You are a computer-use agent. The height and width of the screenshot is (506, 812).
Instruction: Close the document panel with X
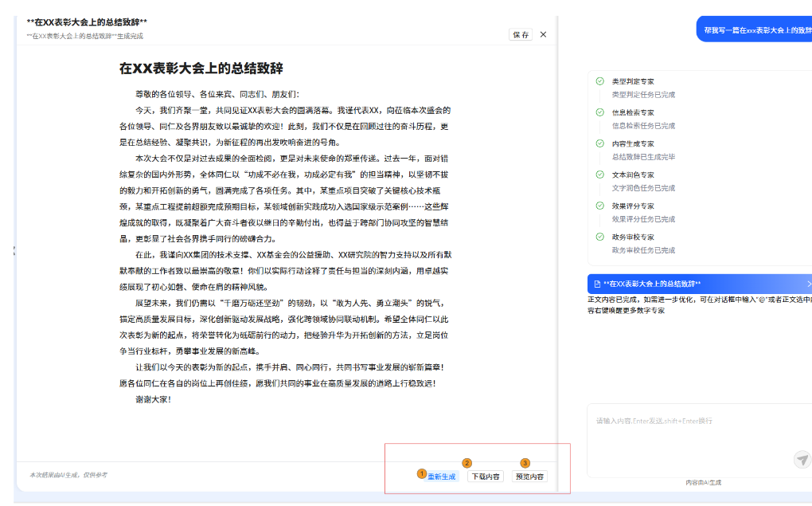point(543,35)
